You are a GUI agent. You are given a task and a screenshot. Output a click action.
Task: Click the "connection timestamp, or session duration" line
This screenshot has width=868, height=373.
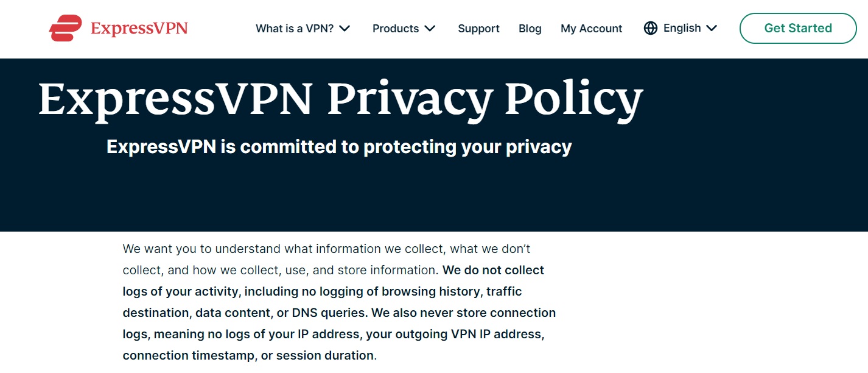(x=250, y=355)
